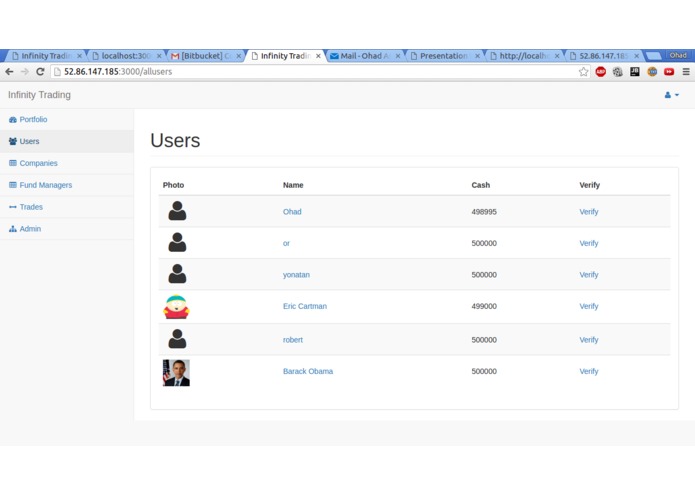Click cash value 499000
The height and width of the screenshot is (494, 695).
pyautogui.click(x=484, y=306)
